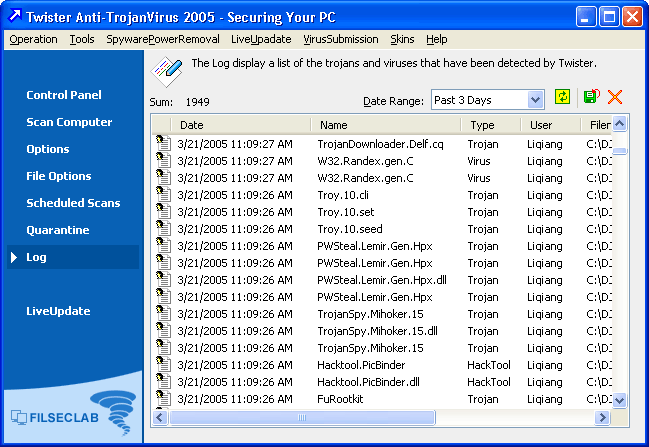Image resolution: width=649 pixels, height=447 pixels.
Task: Open the Skins menu
Action: tap(402, 39)
